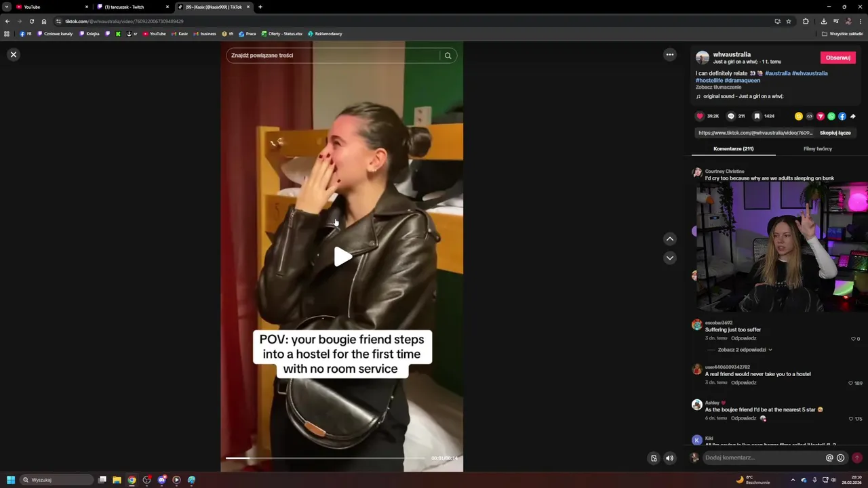Open the browser apps grid icon in bookmarks bar
This screenshot has width=868, height=488.
tap(7, 34)
